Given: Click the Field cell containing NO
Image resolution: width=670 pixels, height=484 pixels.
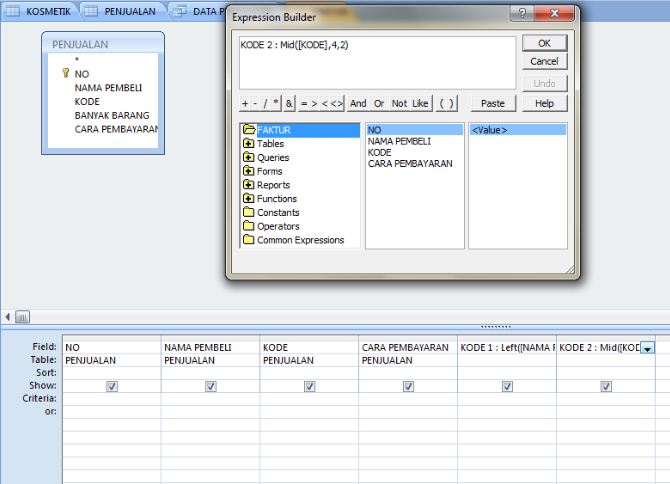Looking at the screenshot, I should coord(112,347).
